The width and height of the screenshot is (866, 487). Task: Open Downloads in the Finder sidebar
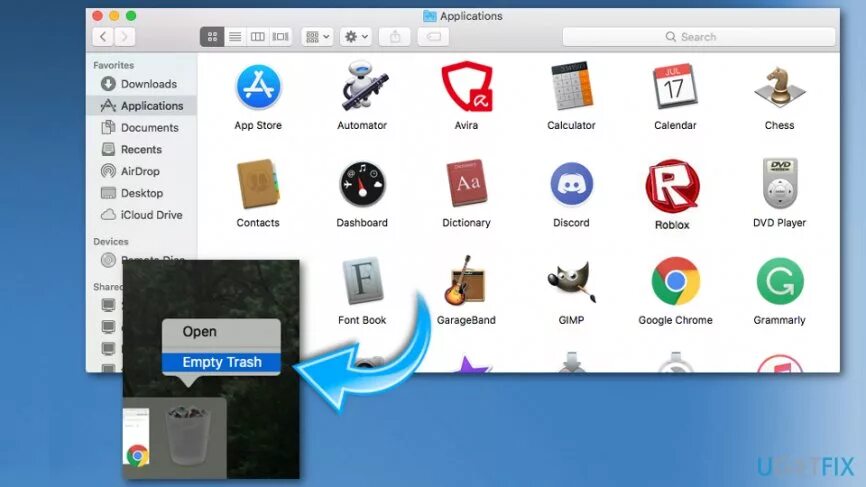[x=141, y=84]
